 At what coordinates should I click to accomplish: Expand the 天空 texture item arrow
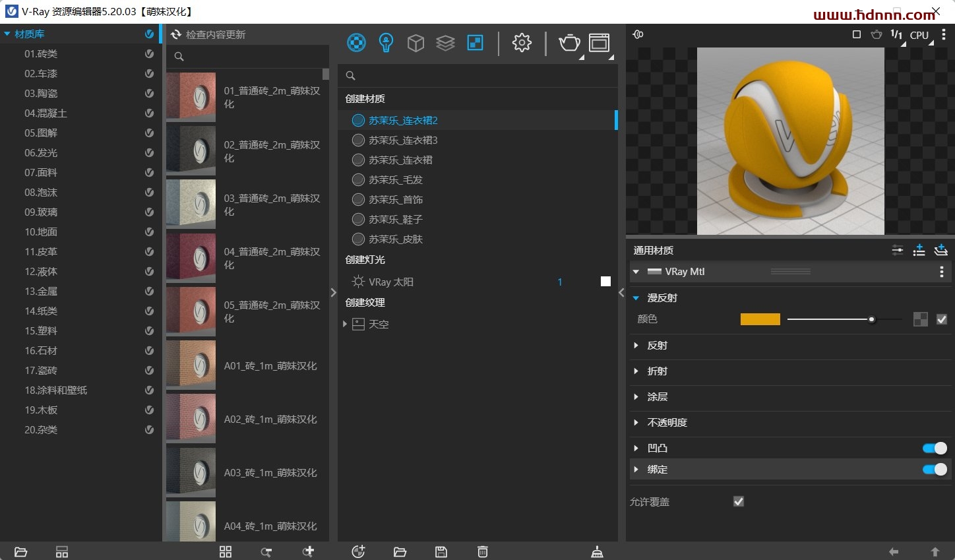[345, 324]
